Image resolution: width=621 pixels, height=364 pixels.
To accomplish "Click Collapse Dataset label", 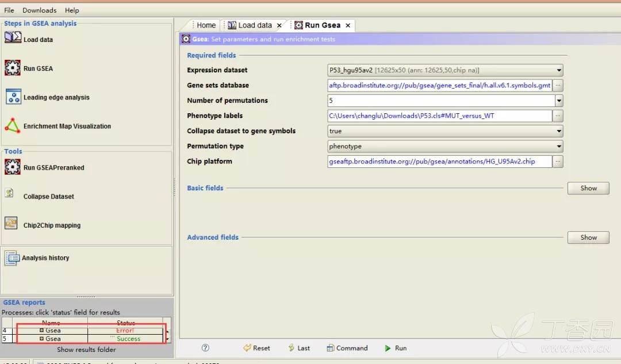I will click(x=48, y=197).
